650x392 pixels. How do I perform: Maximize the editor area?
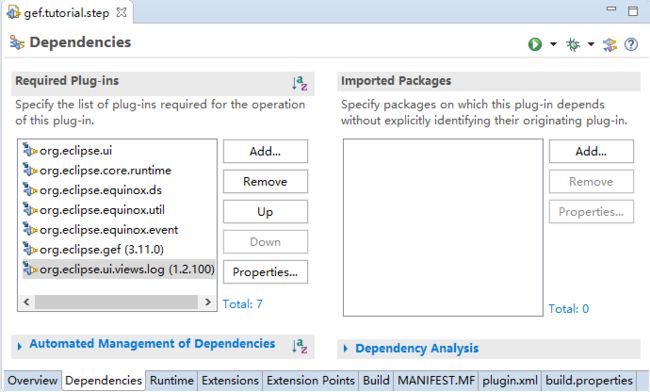633,11
